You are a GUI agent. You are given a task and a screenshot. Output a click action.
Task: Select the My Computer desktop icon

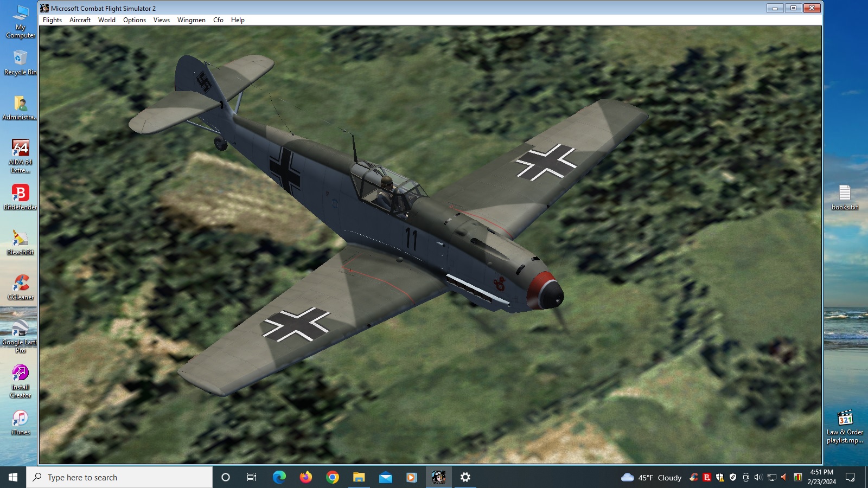(x=21, y=22)
